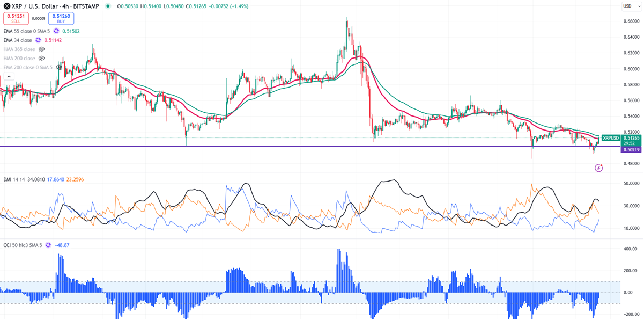Click the 10.0000 DMI axis label
Image resolution: width=644 pixels, height=319 pixels.
[x=632, y=229]
